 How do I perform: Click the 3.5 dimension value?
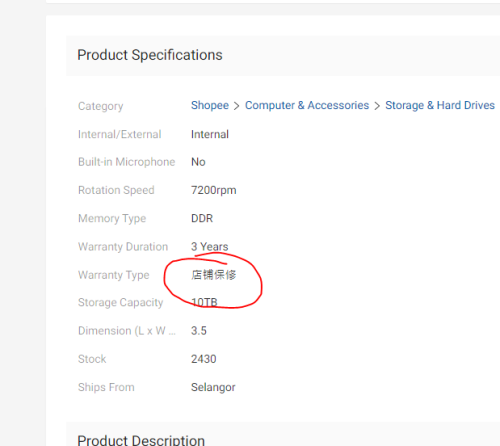click(199, 331)
